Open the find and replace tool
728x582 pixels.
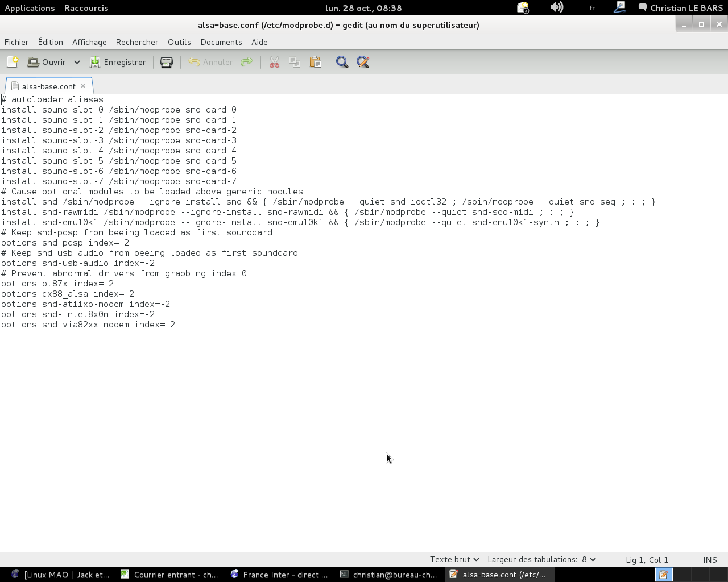(x=363, y=62)
